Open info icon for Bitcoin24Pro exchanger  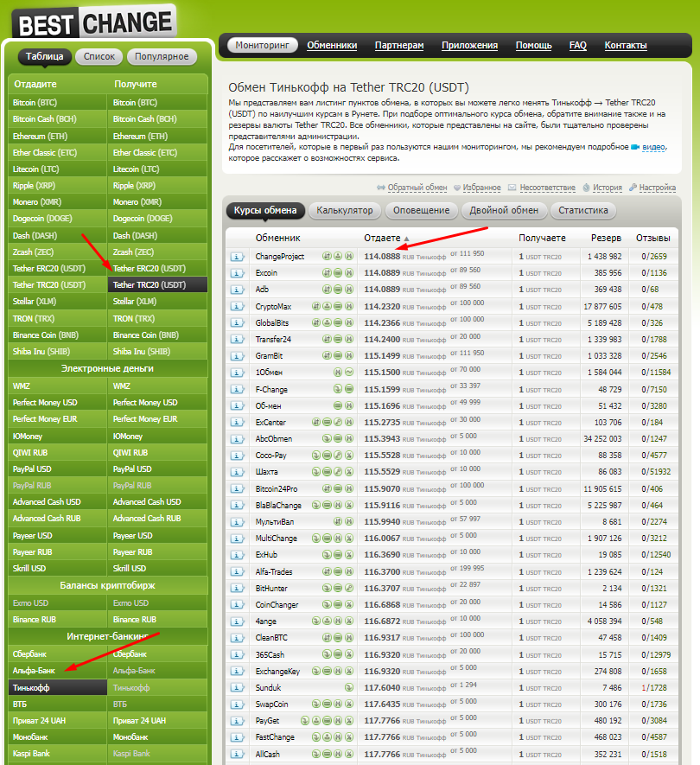pos(237,489)
